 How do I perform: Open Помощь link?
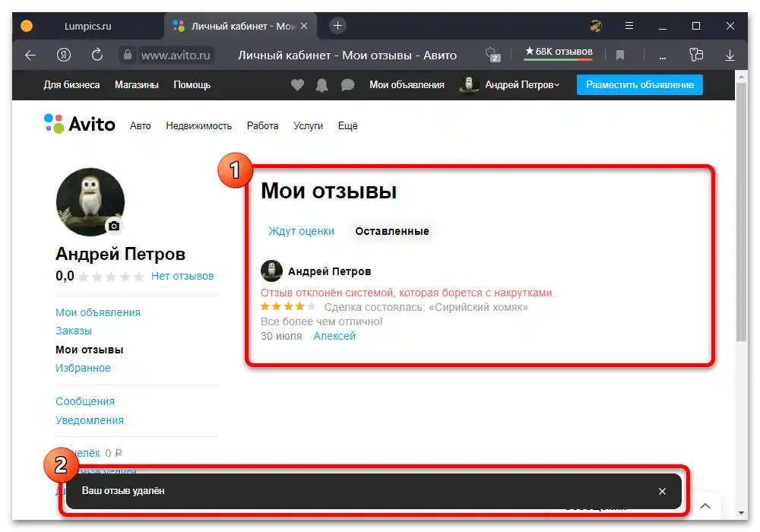pos(192,85)
